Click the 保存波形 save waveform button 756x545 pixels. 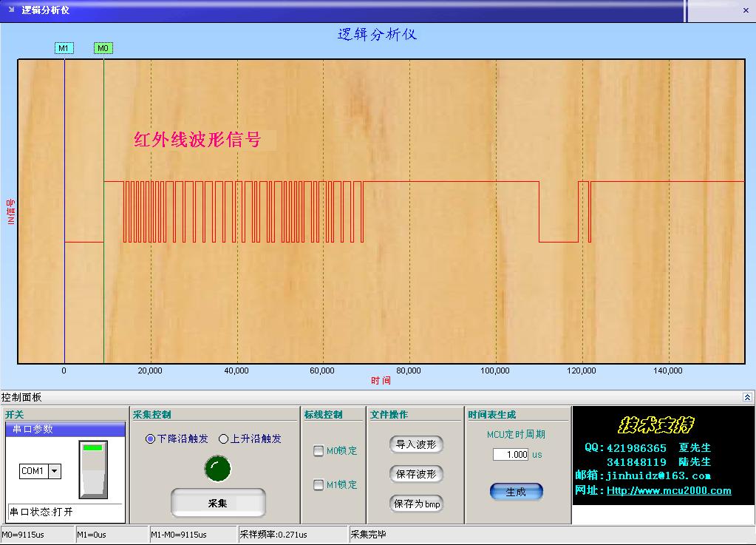click(415, 473)
